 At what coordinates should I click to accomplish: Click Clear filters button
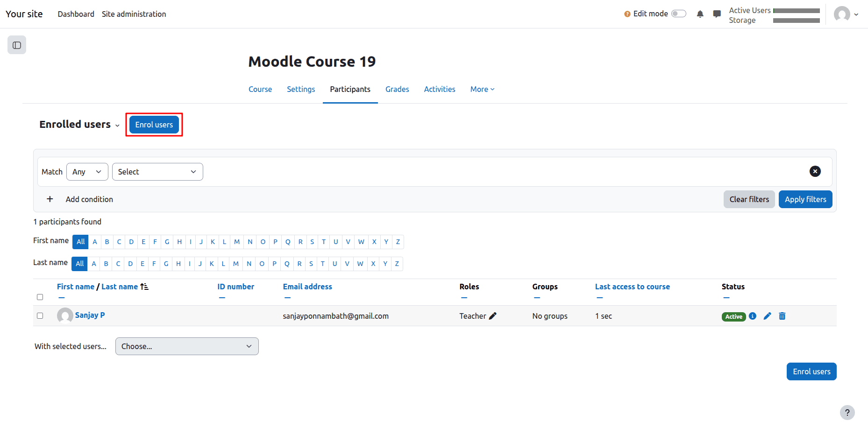click(x=749, y=199)
